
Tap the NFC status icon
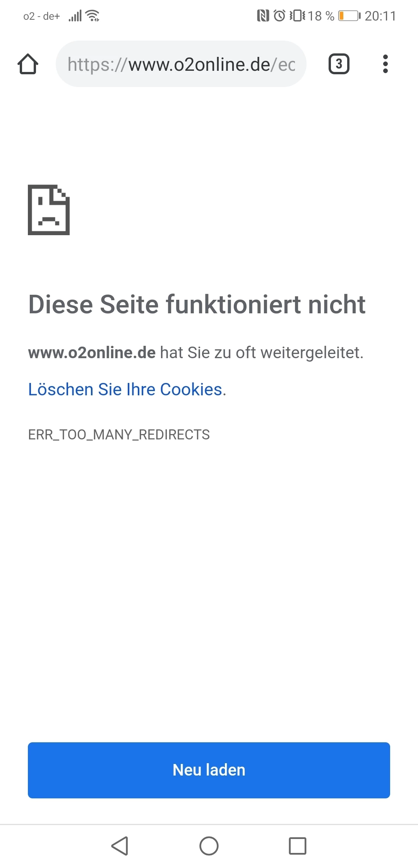click(263, 16)
